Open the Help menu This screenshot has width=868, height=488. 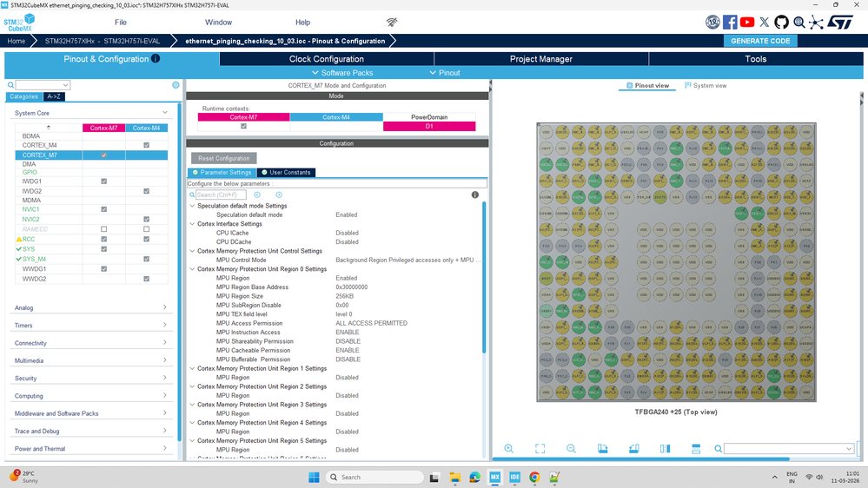pyautogui.click(x=303, y=22)
